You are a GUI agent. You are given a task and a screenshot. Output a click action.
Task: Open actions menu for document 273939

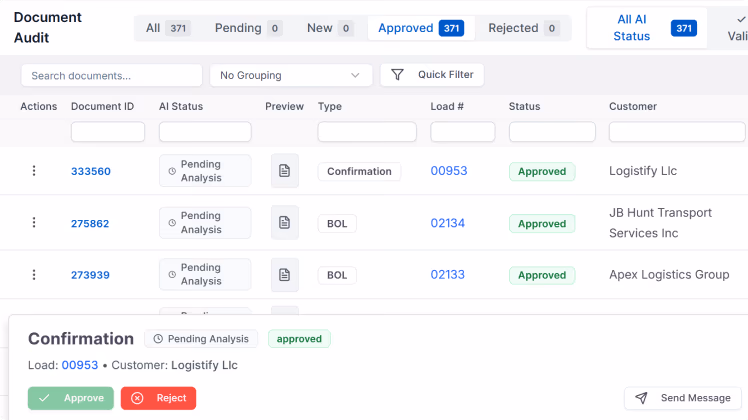[x=34, y=275]
